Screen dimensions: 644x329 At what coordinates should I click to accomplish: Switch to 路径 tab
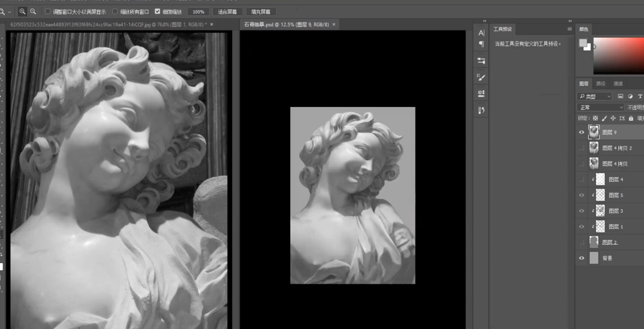coord(601,83)
